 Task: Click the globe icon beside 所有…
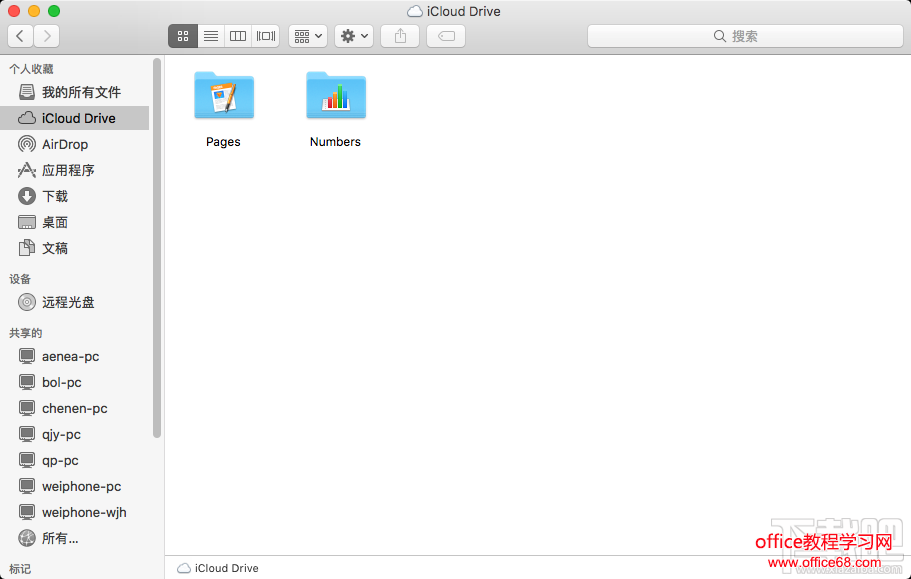tap(27, 538)
